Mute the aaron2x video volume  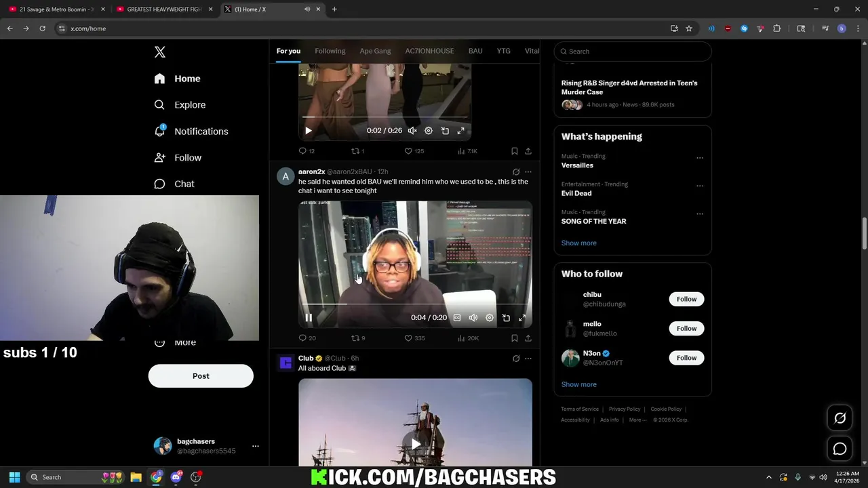click(473, 318)
